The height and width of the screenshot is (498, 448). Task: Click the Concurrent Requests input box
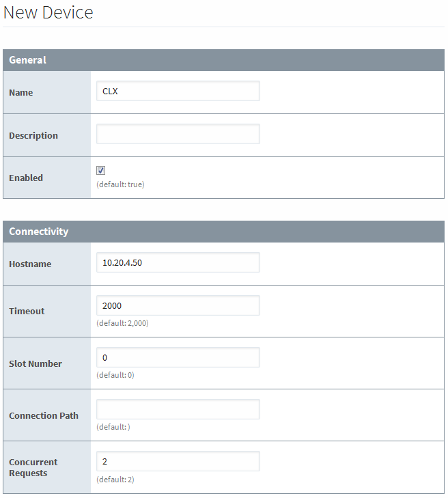pyautogui.click(x=178, y=461)
